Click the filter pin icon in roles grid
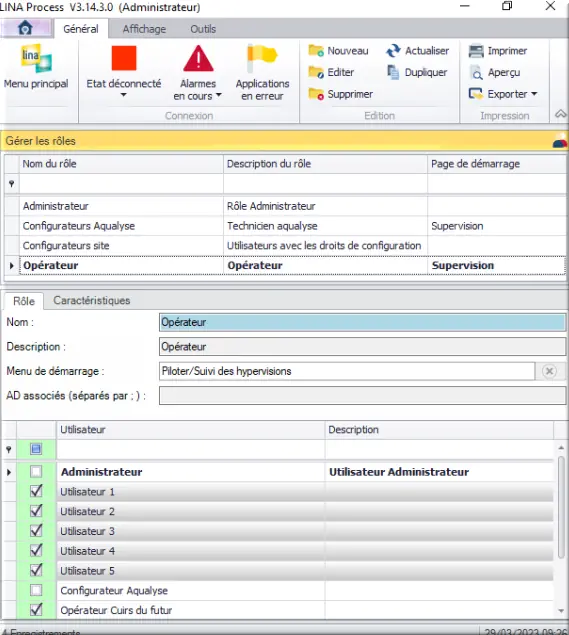Image resolution: width=569 pixels, height=635 pixels. pos(12,184)
